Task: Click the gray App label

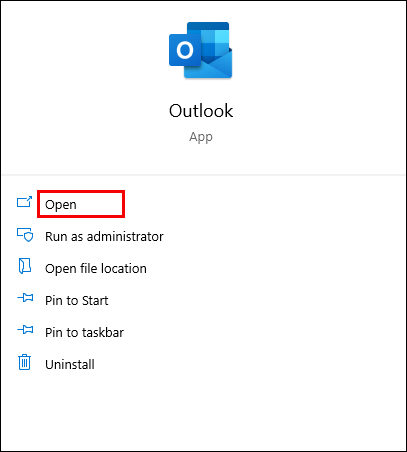Action: pos(201,137)
